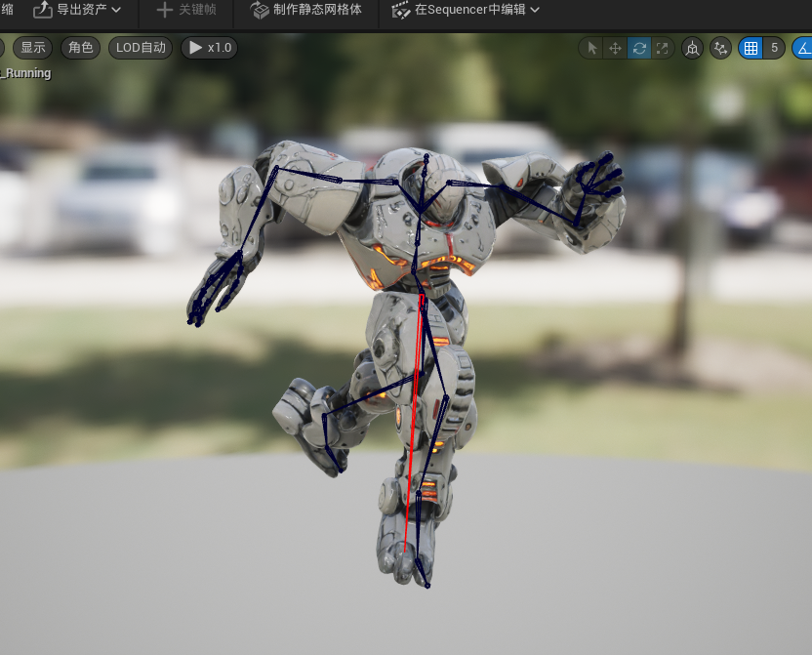The height and width of the screenshot is (655, 812).
Task: Open the 角色 character menu in viewport
Action: [81, 48]
